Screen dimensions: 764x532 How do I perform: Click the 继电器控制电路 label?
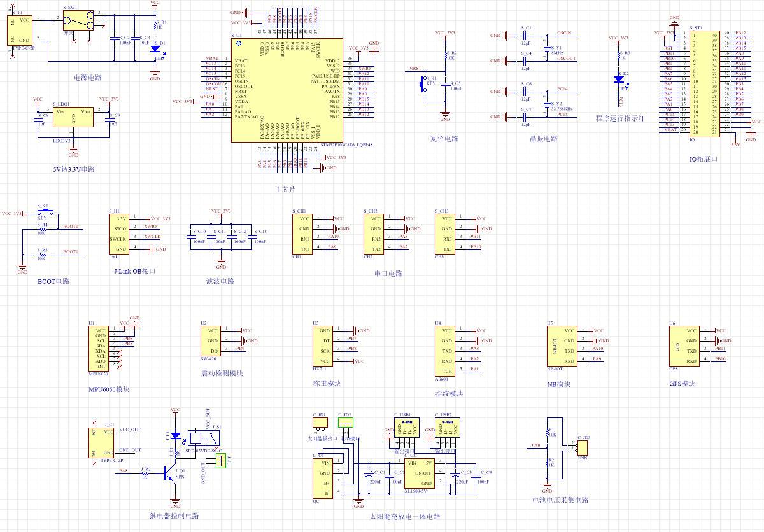click(174, 516)
